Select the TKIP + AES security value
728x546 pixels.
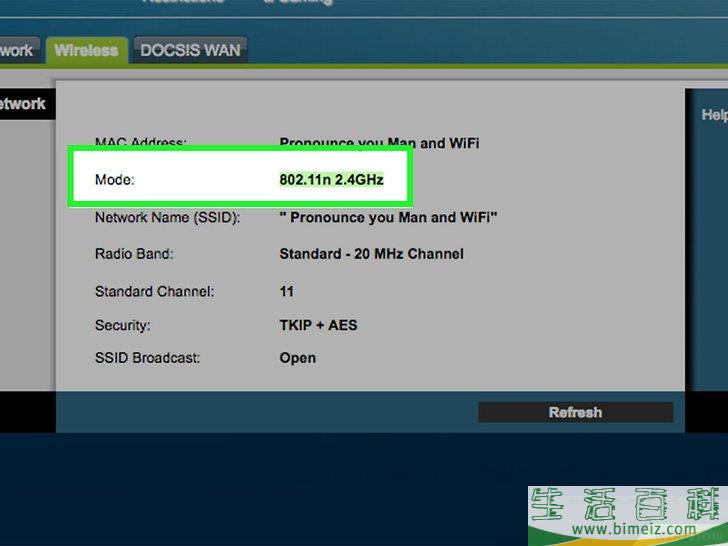click(x=318, y=325)
